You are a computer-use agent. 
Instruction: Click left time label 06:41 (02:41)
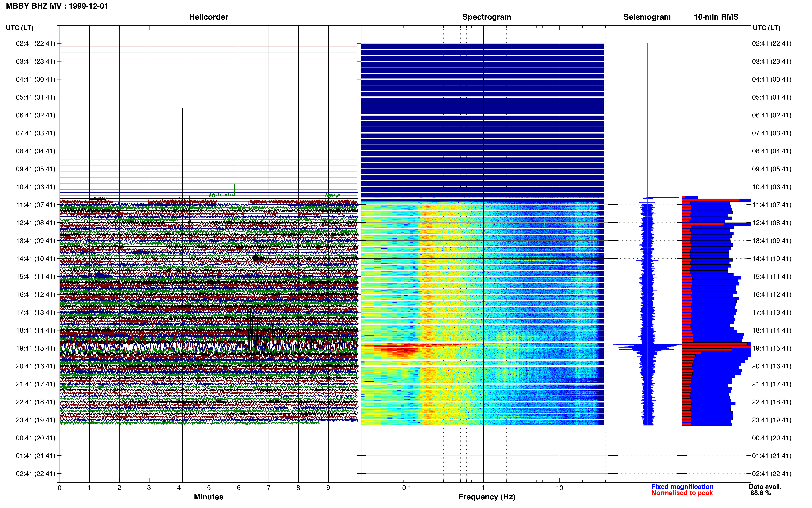[35, 115]
